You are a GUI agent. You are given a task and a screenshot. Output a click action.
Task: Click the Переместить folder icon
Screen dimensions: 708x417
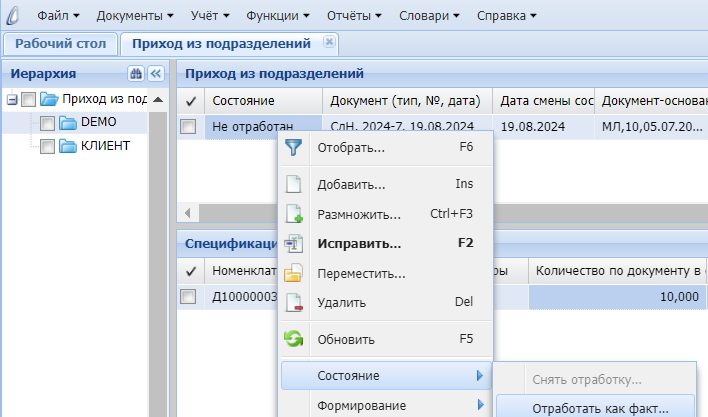point(293,273)
